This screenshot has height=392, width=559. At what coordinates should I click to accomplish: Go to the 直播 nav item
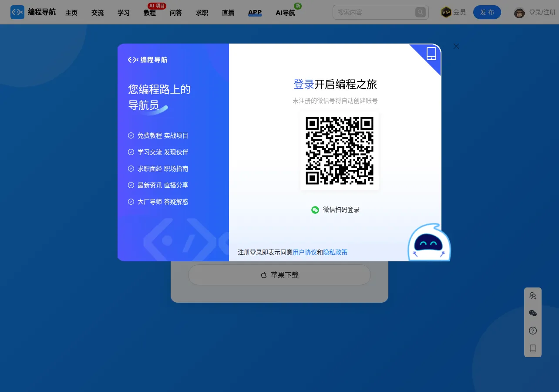pos(228,13)
